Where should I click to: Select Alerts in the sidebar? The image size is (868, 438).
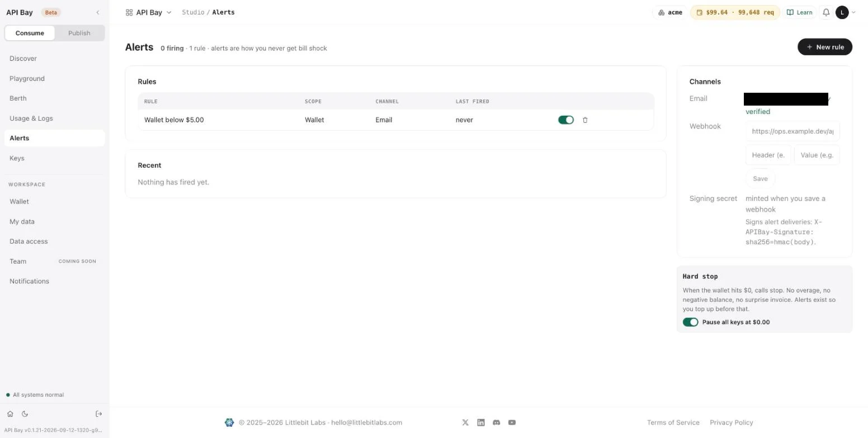(x=54, y=138)
